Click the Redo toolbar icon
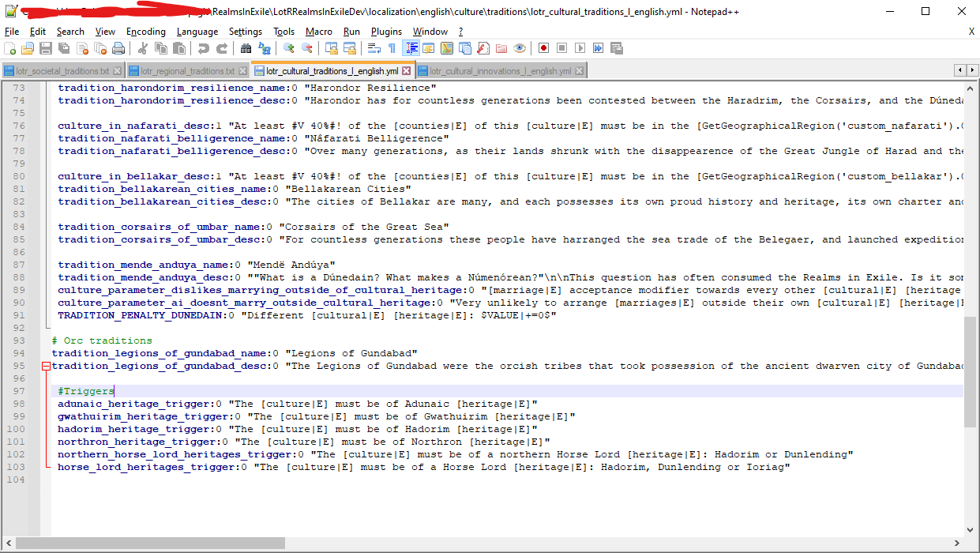The image size is (980, 553). pyautogui.click(x=222, y=48)
